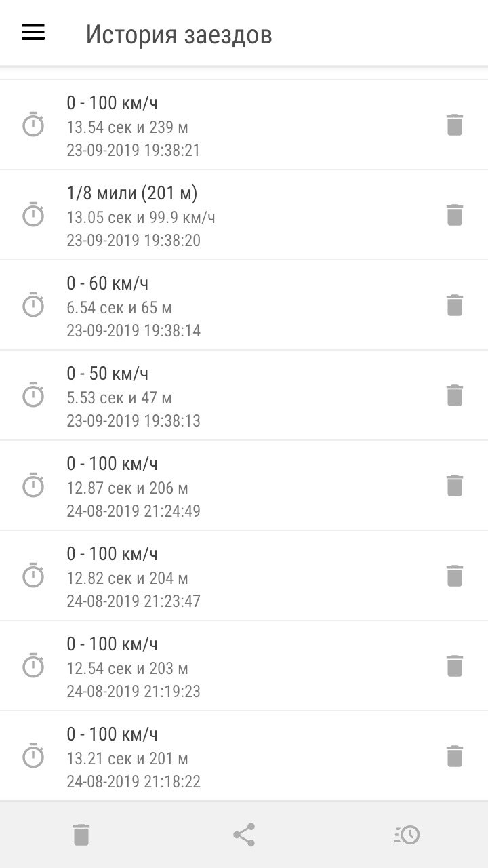This screenshot has width=488, height=868.
Task: Select the 0 - 50 км/ч 5.53 сек entry
Action: coord(244,395)
